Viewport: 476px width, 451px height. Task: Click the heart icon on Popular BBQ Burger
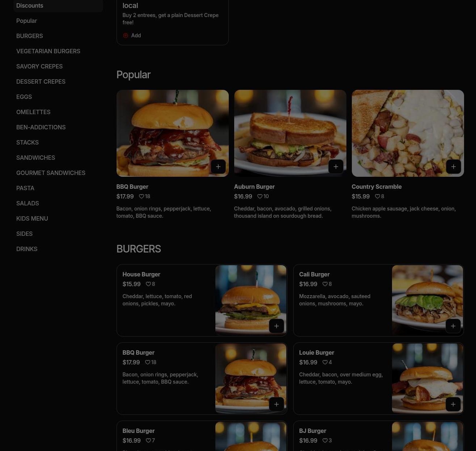[141, 196]
